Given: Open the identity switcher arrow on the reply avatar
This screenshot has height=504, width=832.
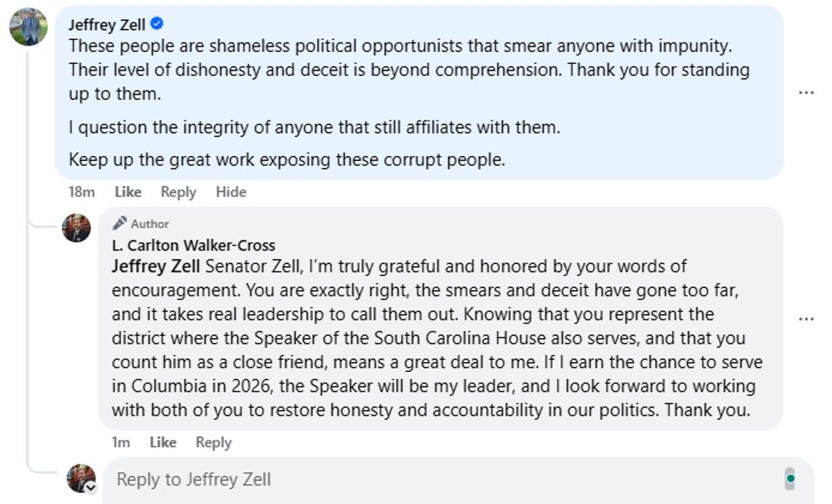Looking at the screenshot, I should [90, 488].
